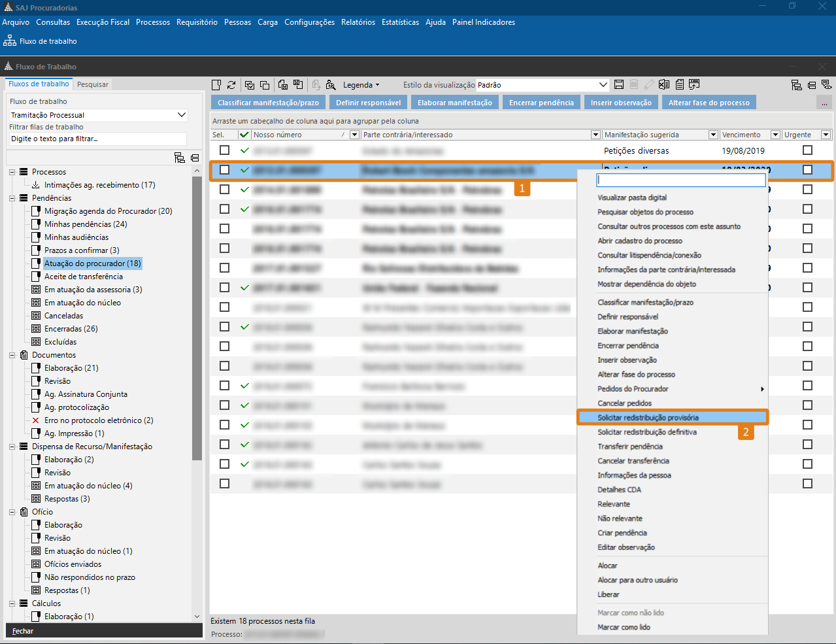Viewport: 836px width, 644px height.
Task: Open the Tramitação Processual workflow dropdown
Action: (x=182, y=115)
